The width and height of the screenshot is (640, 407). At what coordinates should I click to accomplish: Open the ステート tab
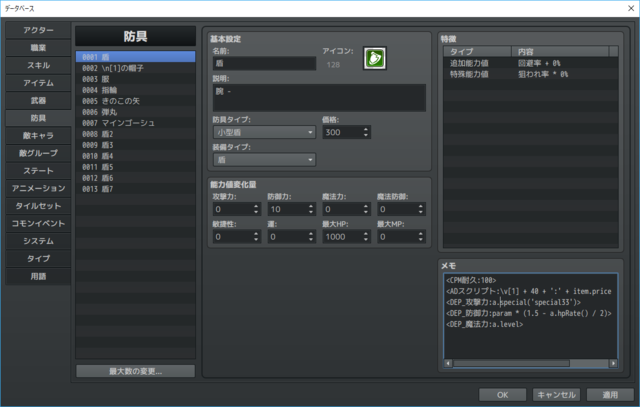38,171
